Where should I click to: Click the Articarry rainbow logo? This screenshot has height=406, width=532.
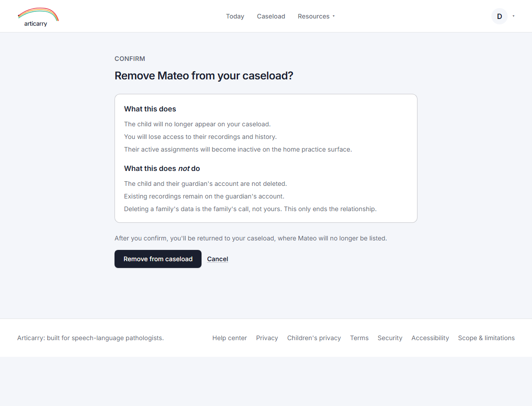click(x=38, y=17)
